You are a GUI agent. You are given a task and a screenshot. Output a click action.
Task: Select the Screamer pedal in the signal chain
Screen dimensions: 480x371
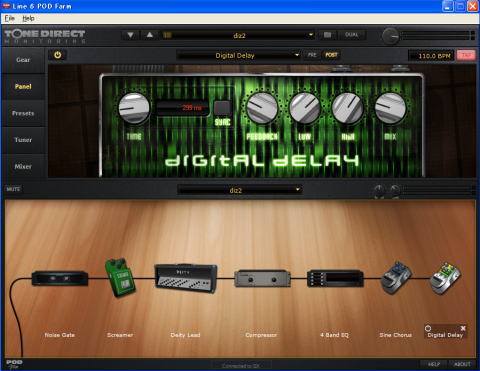(120, 277)
